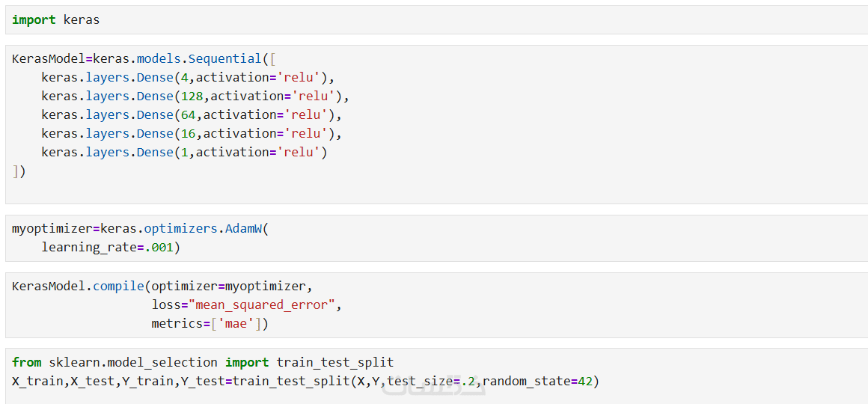
Task: Click the metrics=['mae'] line
Action: pyautogui.click(x=210, y=323)
